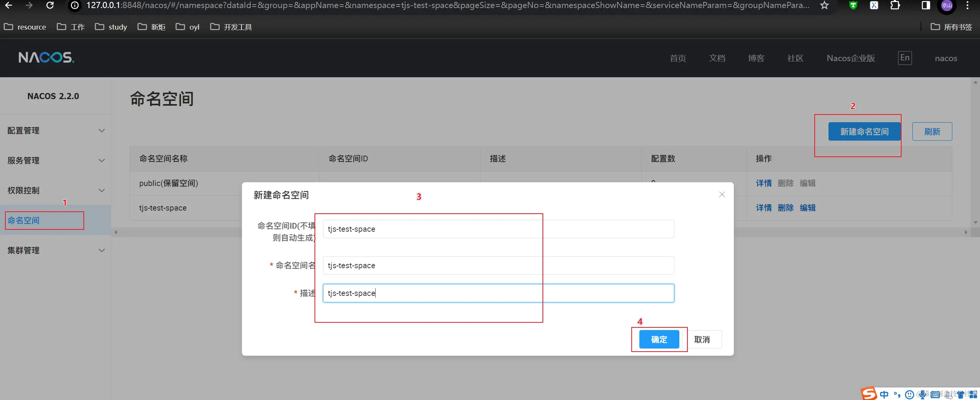Click the 配置数 column header
Screen dimensions: 980x400
click(x=663, y=159)
